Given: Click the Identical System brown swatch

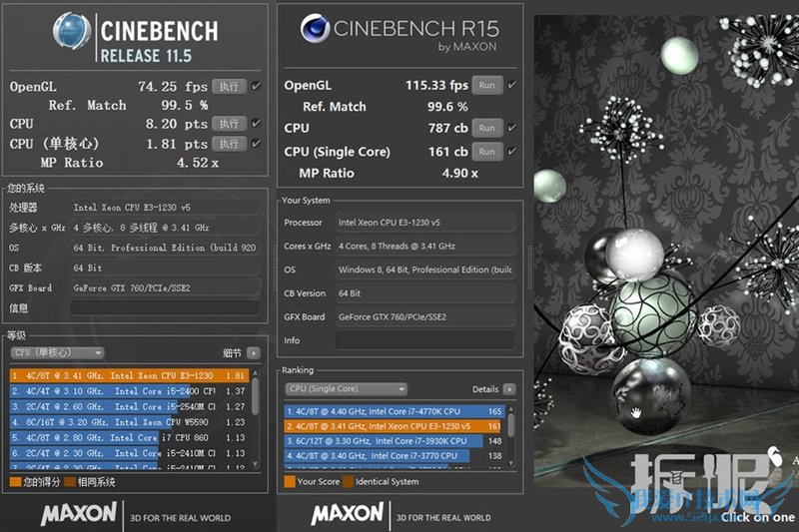Looking at the screenshot, I should tap(348, 482).
